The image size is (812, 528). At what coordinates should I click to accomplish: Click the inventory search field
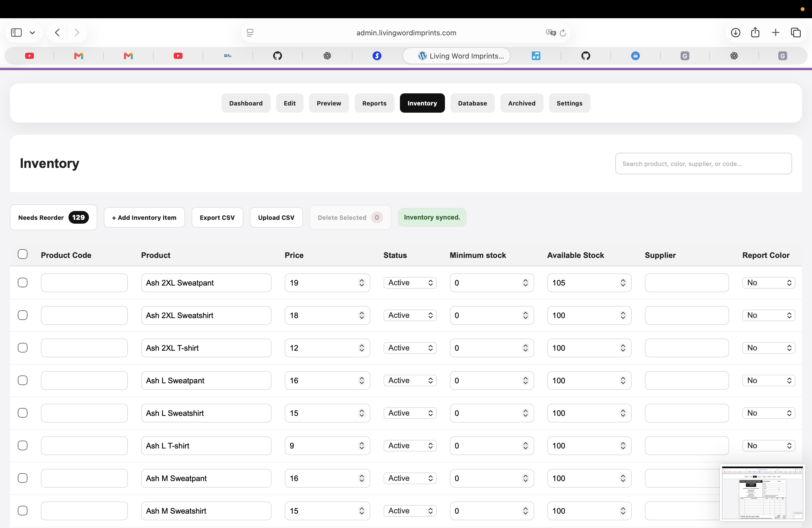pos(703,164)
